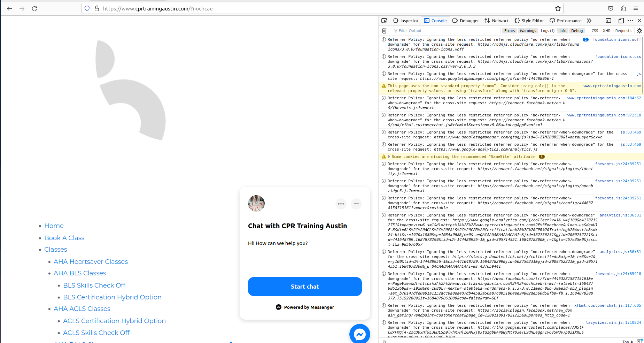Minimize the CPR Training Austin chat box
The width and height of the screenshot is (644, 343).
click(x=356, y=204)
